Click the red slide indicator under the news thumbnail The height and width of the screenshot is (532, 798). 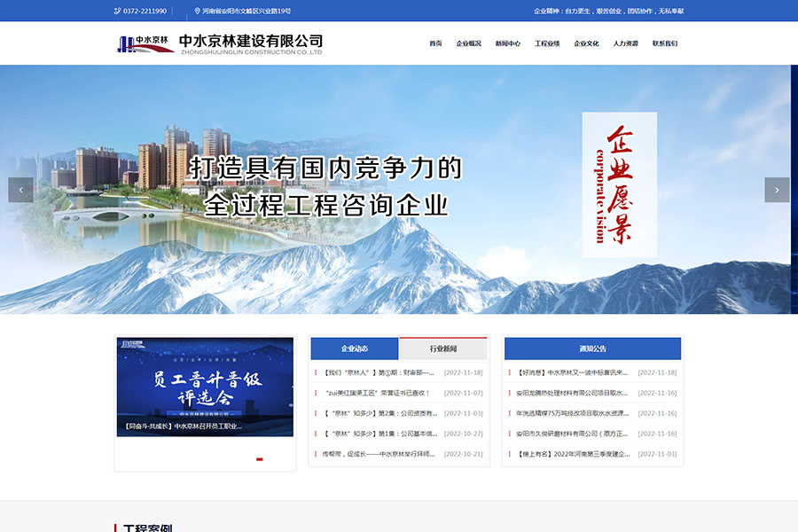coord(260,460)
